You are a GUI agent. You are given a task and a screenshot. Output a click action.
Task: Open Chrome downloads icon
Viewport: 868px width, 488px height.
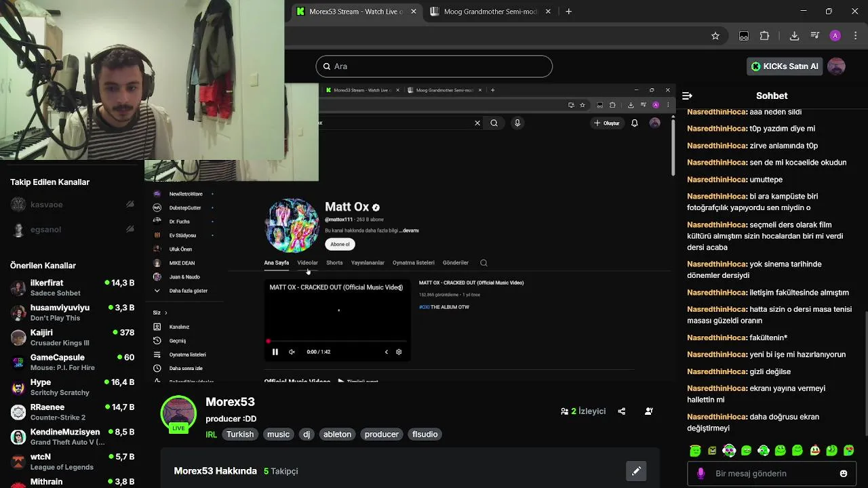[794, 36]
